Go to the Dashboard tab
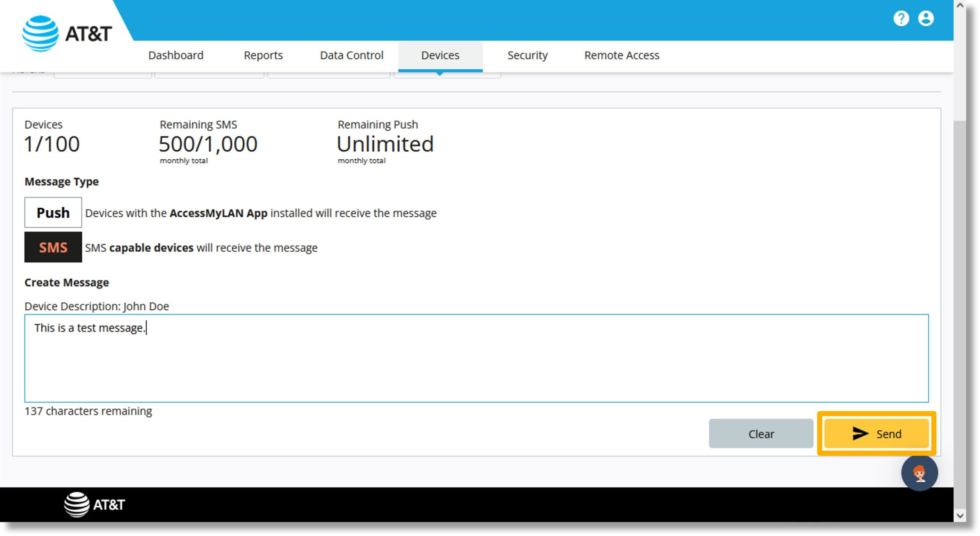 coord(176,55)
